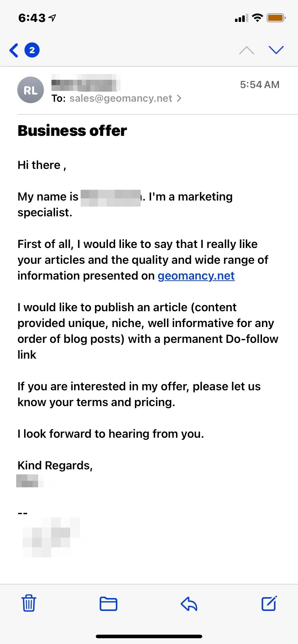Tap the RL sender avatar
The height and width of the screenshot is (644, 298).
[31, 90]
